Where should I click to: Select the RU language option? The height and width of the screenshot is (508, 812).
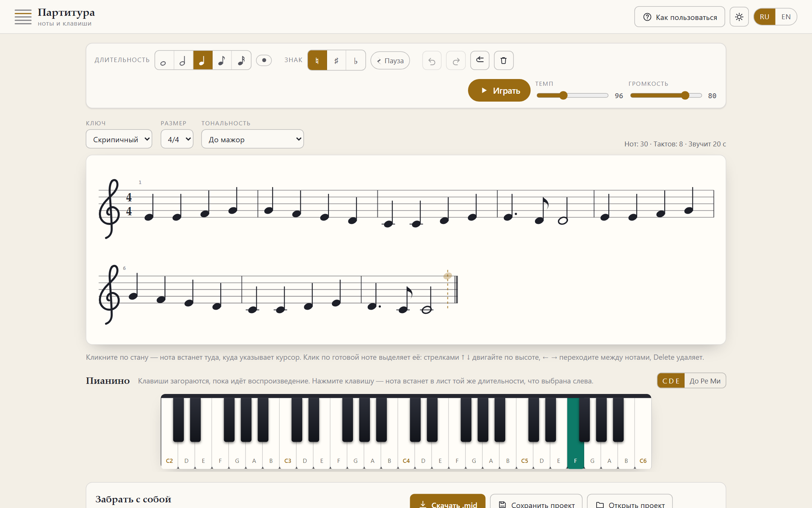(765, 17)
